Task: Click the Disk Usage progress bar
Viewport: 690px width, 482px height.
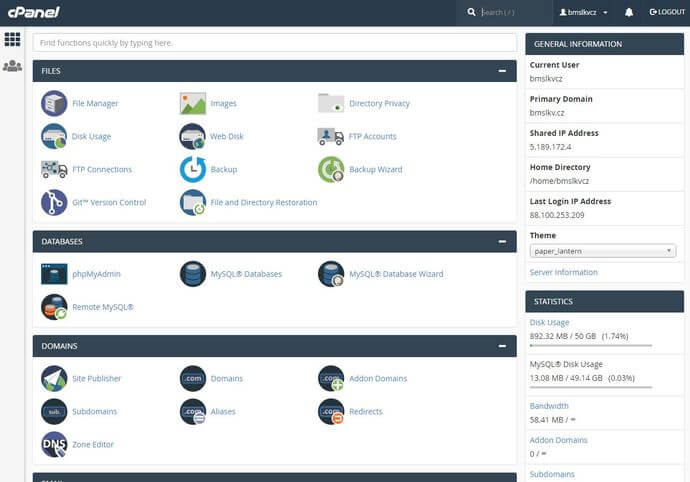Action: tap(591, 346)
